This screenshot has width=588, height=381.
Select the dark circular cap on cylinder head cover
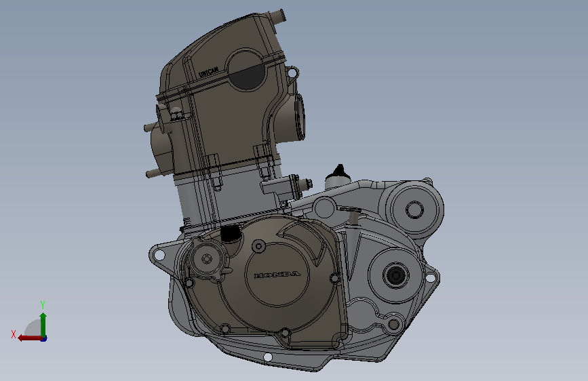click(246, 69)
